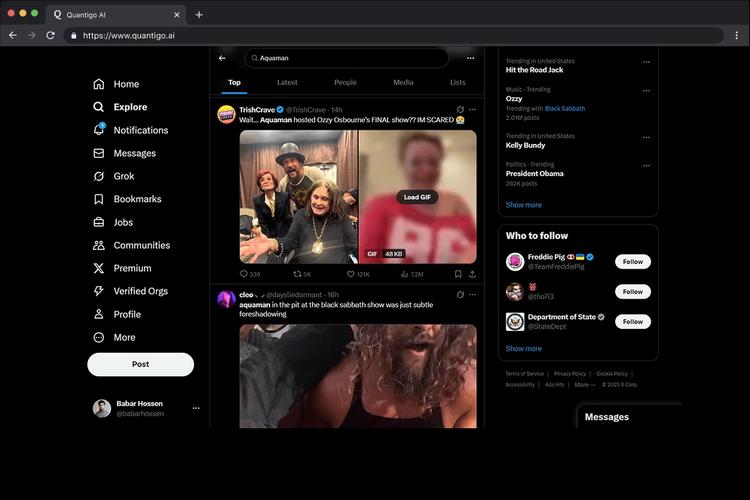
Task: Open Profile page
Action: [x=117, y=314]
